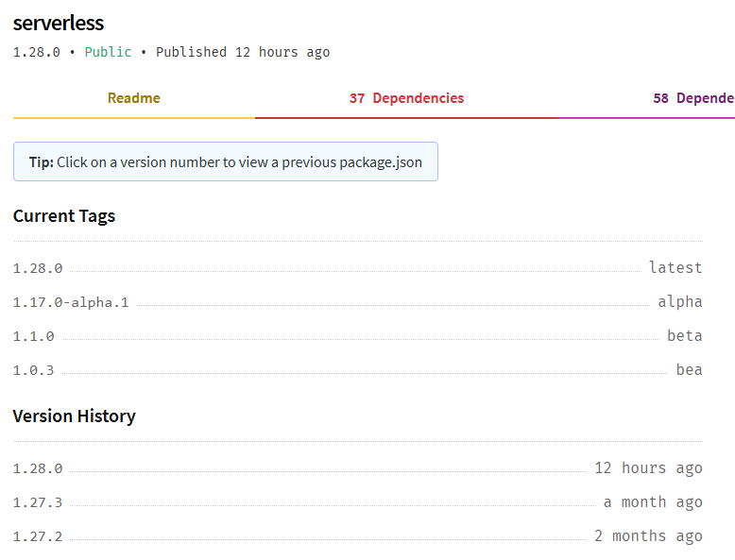Open version 1.28.0 under Current Tags
Screen dimensions: 735x560
[x=38, y=268]
